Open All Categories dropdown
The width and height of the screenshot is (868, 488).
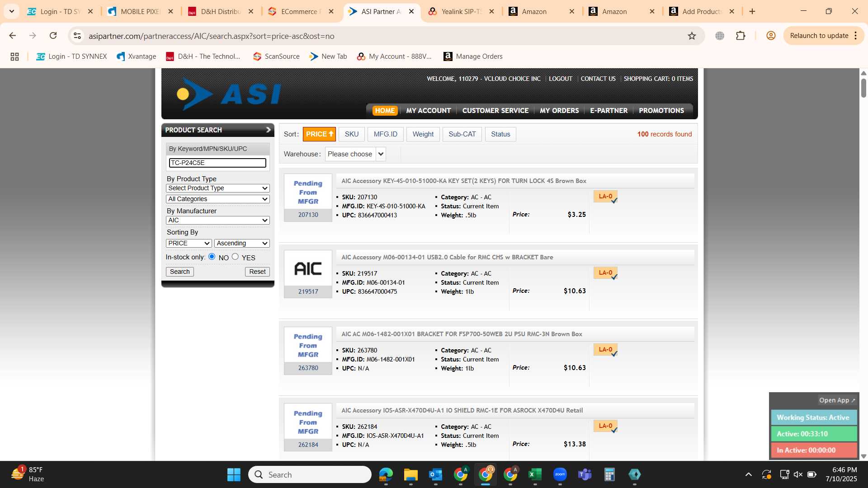tap(218, 199)
